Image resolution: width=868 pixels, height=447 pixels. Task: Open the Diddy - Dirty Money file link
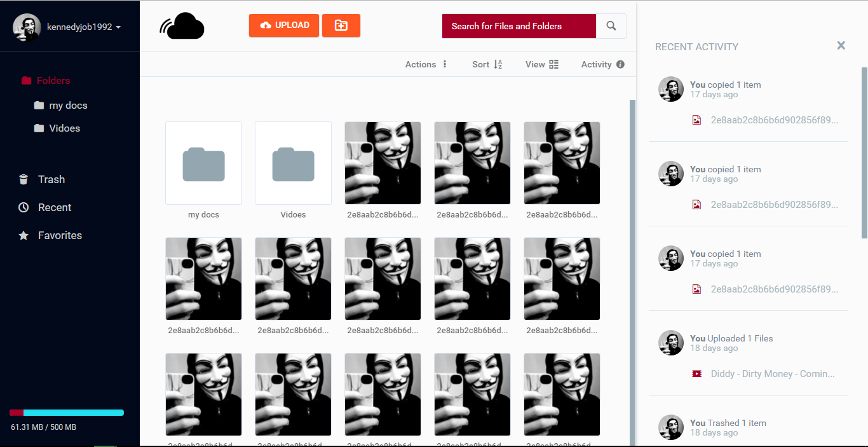(773, 374)
